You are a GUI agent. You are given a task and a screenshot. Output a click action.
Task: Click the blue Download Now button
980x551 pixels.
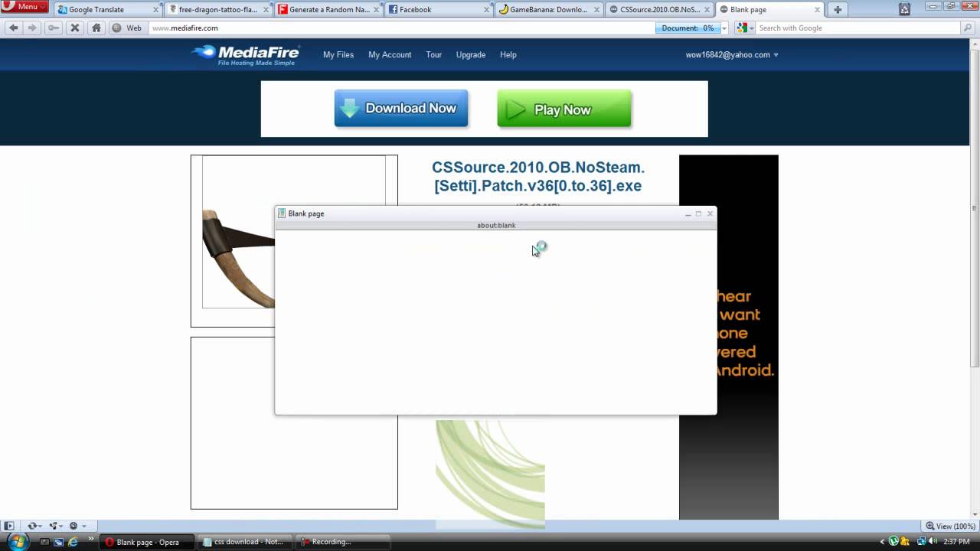(401, 108)
